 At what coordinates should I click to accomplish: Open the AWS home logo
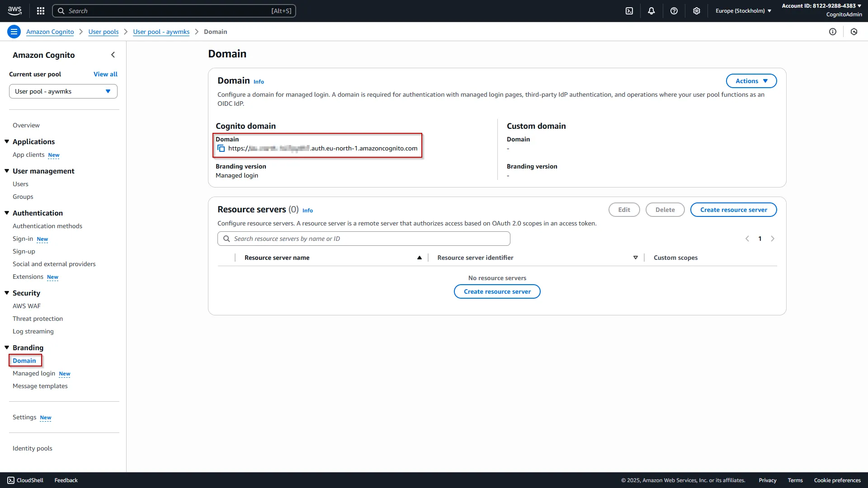click(15, 11)
